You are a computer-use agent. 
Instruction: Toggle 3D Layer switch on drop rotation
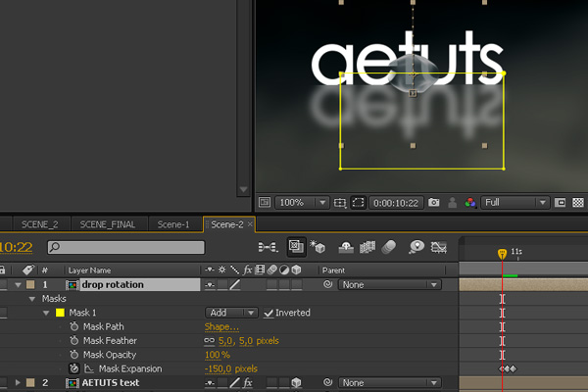[297, 285]
